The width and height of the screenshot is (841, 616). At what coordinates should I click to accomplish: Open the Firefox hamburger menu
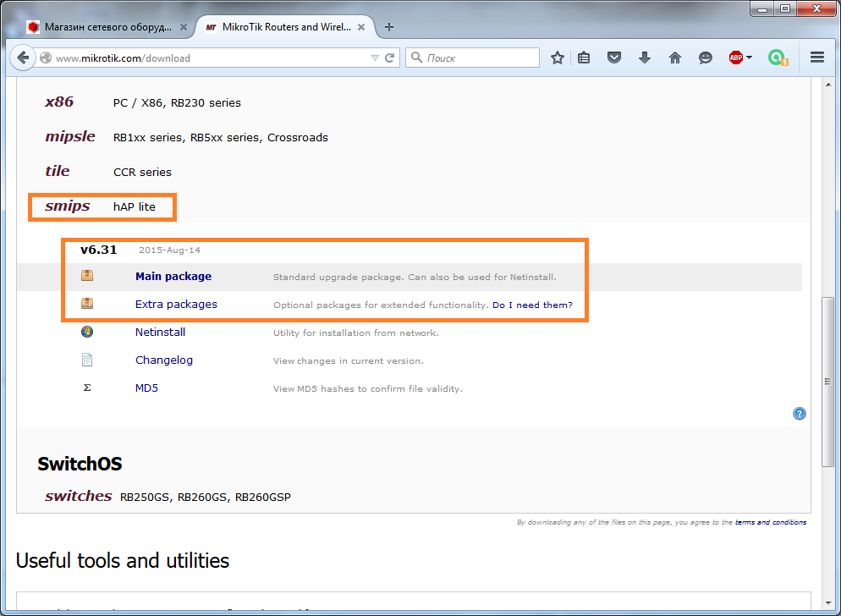click(817, 58)
